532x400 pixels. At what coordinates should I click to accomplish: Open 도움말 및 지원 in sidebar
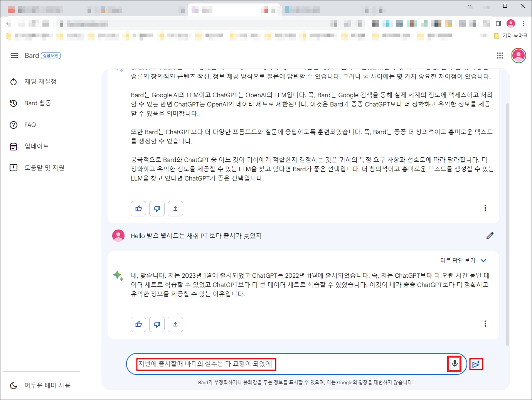tap(44, 168)
